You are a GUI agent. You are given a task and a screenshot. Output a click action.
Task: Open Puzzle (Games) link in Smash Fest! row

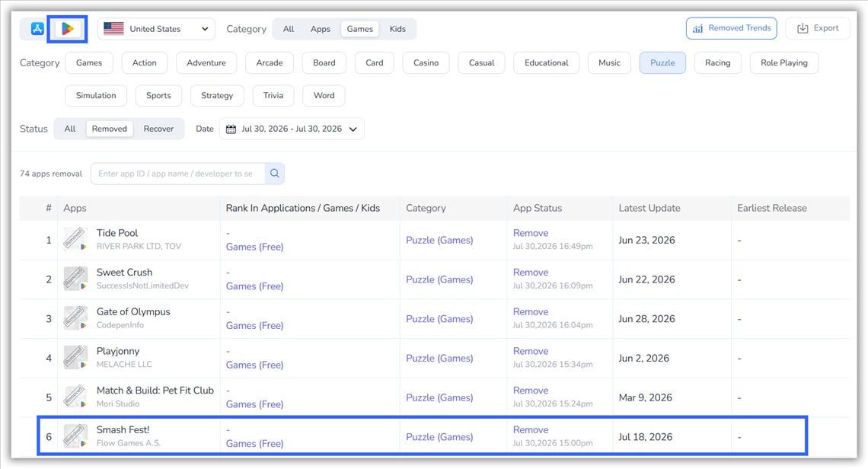(x=439, y=437)
